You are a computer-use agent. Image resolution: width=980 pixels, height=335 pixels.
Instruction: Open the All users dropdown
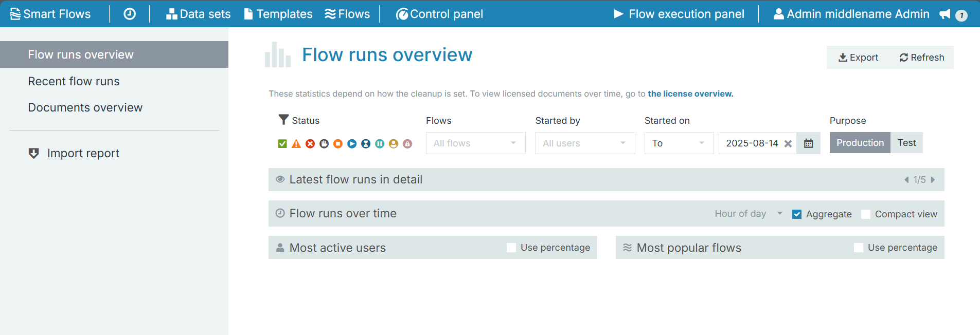click(x=584, y=143)
